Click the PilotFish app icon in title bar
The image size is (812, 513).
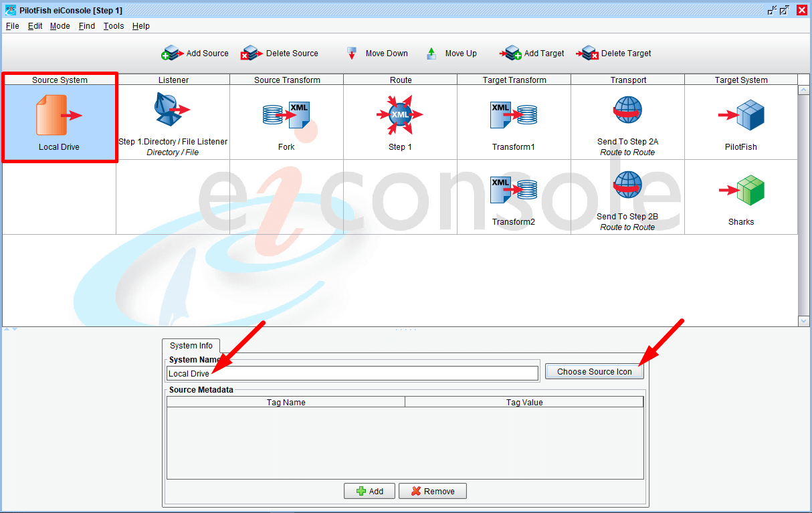tap(10, 10)
